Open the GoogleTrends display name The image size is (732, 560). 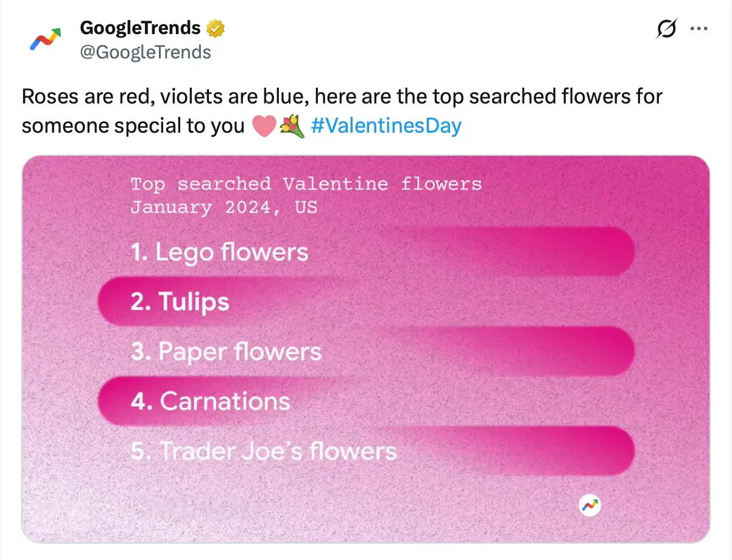(x=140, y=28)
